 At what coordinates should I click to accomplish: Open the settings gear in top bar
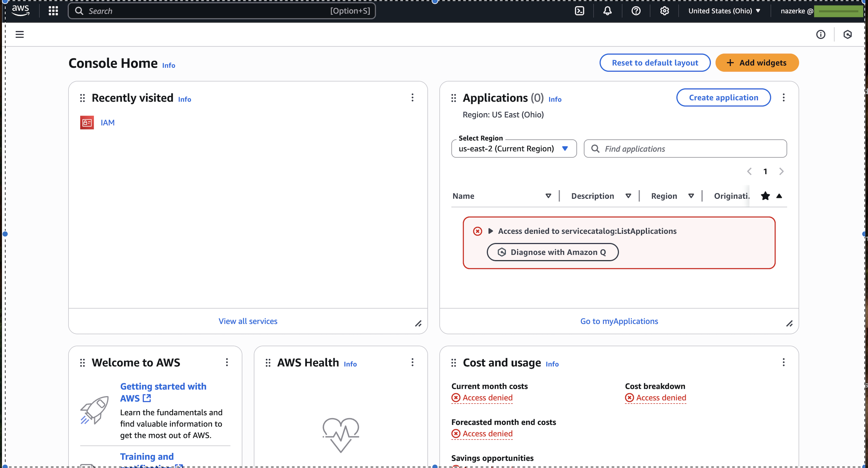click(664, 11)
